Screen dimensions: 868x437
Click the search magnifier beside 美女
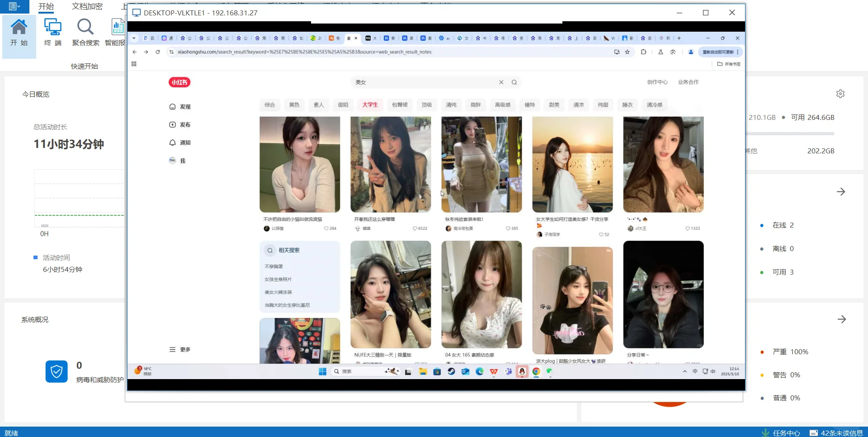(x=514, y=82)
